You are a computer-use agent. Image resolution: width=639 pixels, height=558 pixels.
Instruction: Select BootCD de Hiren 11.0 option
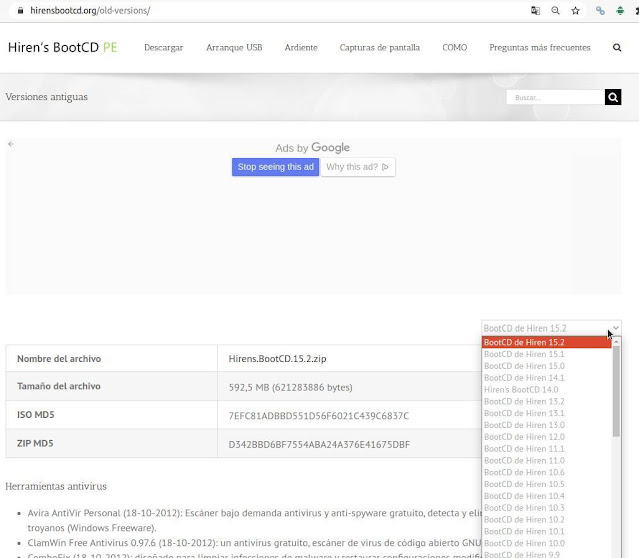(x=546, y=461)
